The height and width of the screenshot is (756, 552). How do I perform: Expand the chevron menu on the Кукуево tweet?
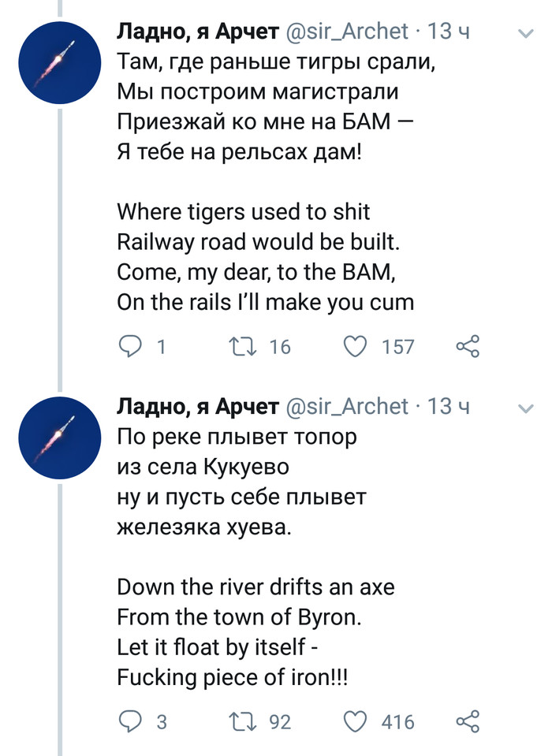coord(525,408)
